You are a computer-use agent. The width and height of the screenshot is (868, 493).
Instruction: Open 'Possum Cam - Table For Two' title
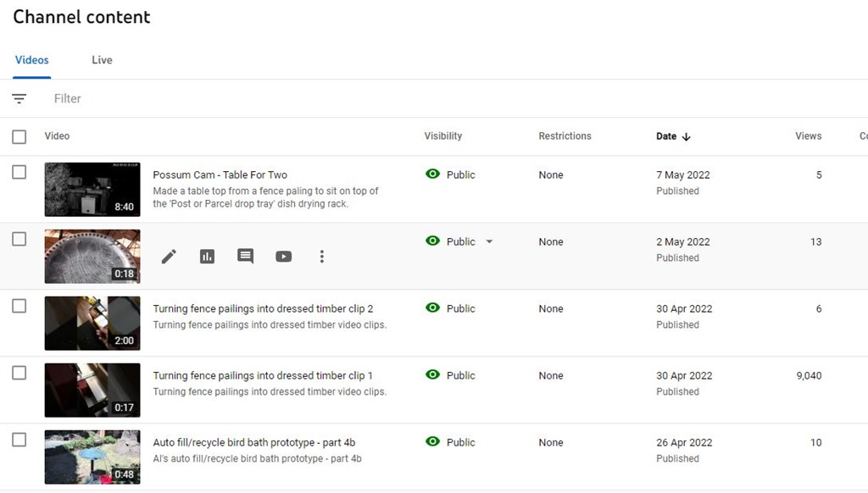tap(220, 175)
